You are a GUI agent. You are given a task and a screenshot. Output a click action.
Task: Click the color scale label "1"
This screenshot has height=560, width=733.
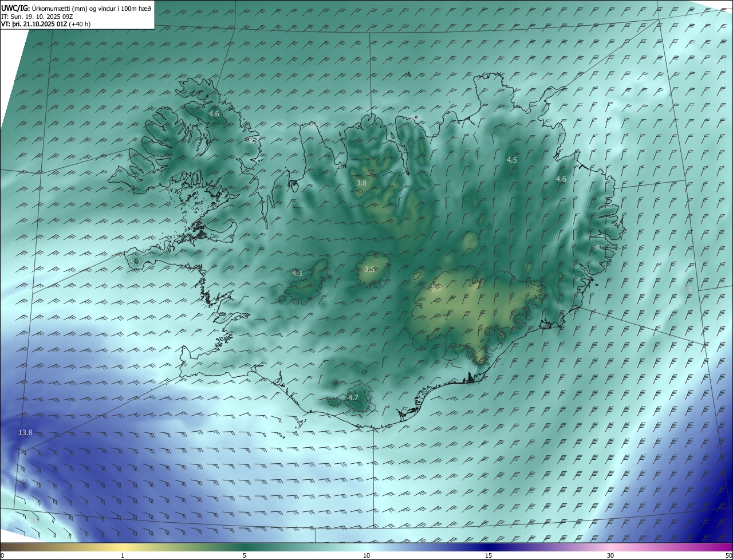tap(123, 555)
